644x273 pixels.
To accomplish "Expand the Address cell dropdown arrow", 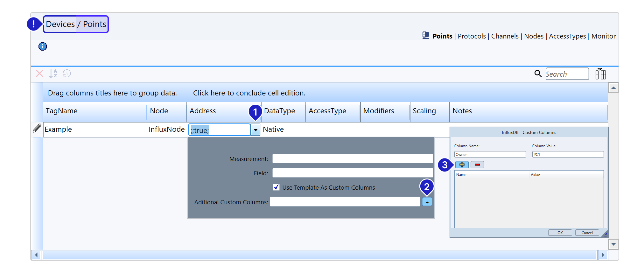I will (255, 130).
